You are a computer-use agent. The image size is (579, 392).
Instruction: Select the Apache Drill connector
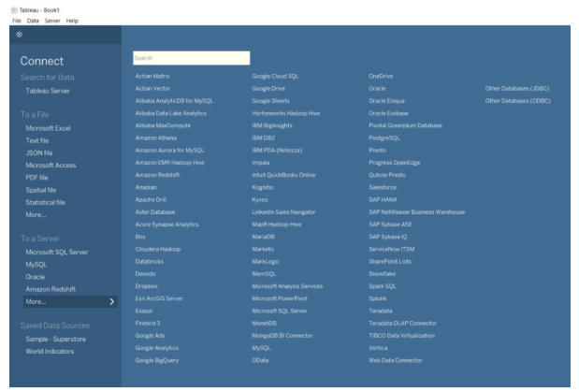pos(151,200)
